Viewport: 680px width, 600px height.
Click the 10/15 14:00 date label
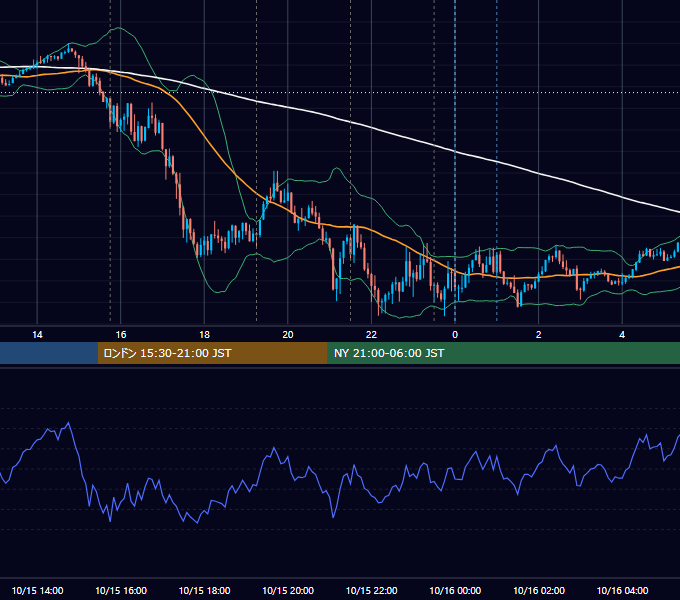tap(37, 590)
